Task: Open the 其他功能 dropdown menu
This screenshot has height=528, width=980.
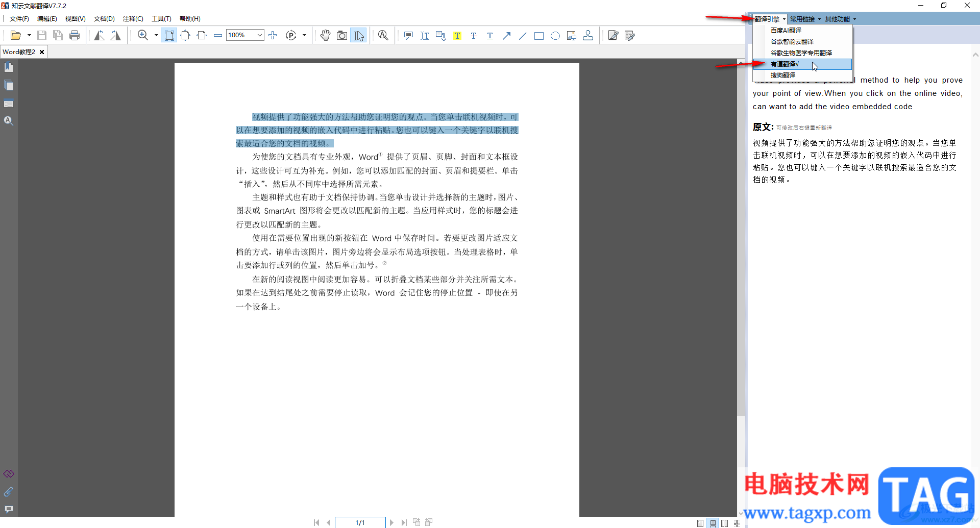Action: (x=840, y=19)
